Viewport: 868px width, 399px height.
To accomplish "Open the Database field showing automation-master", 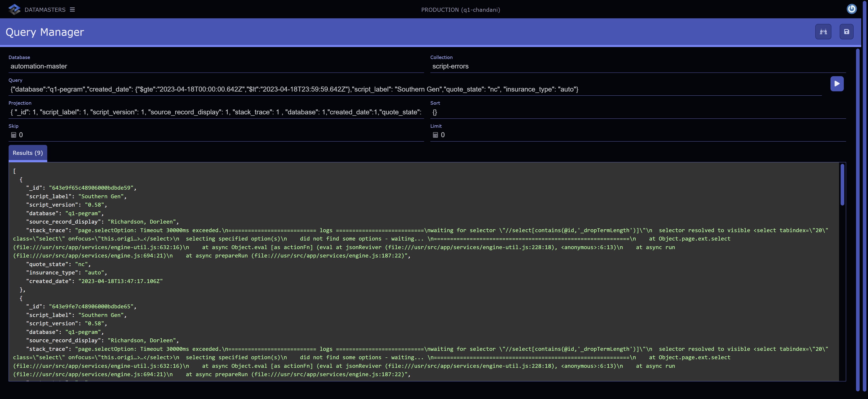I will (216, 66).
